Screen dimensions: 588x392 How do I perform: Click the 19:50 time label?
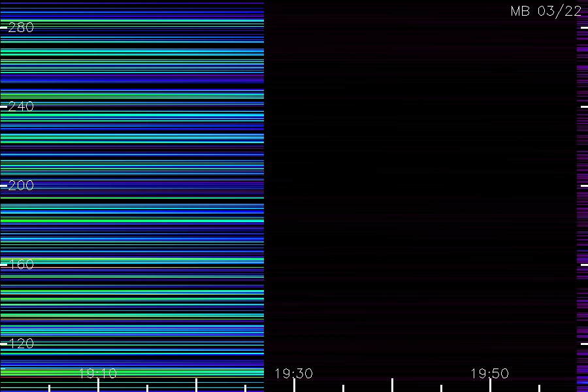(490, 373)
